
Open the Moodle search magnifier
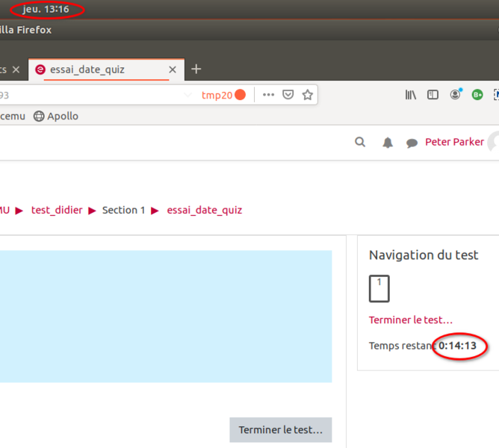click(360, 142)
